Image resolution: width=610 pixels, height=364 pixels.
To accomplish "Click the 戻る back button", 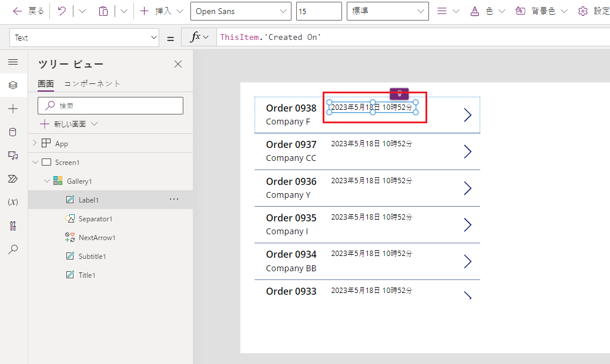I will [28, 11].
